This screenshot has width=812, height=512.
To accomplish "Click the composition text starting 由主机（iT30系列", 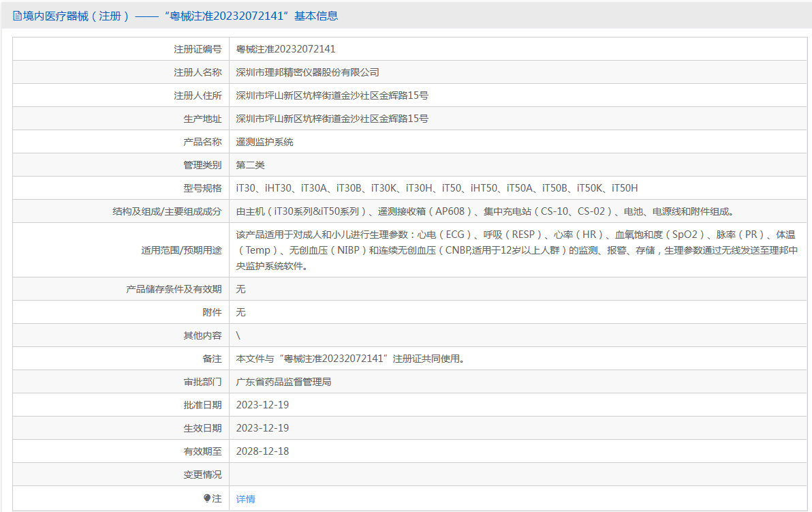I will click(x=485, y=211).
